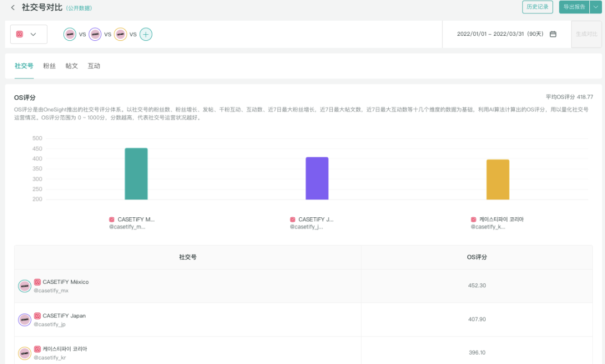This screenshot has height=364, width=605.
Task: Select the purple-ringed account avatar
Action: tap(95, 34)
